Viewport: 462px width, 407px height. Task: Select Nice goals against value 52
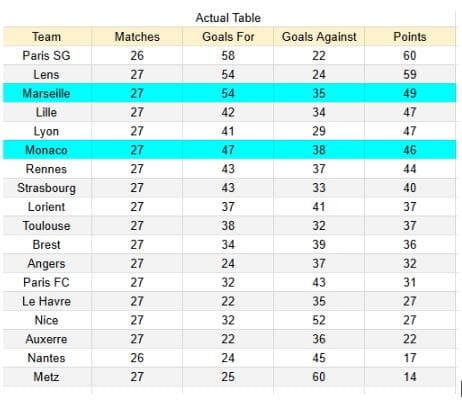(319, 320)
